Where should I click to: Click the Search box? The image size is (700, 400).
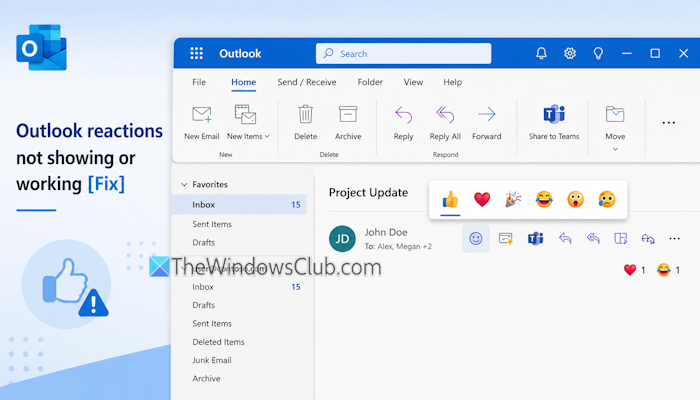point(404,54)
